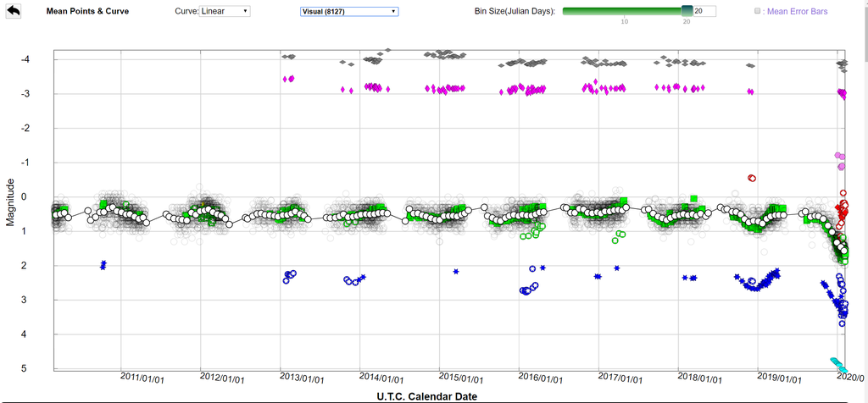The image size is (868, 403).
Task: Click the 2018/01/01 date axis label
Action: (700, 378)
